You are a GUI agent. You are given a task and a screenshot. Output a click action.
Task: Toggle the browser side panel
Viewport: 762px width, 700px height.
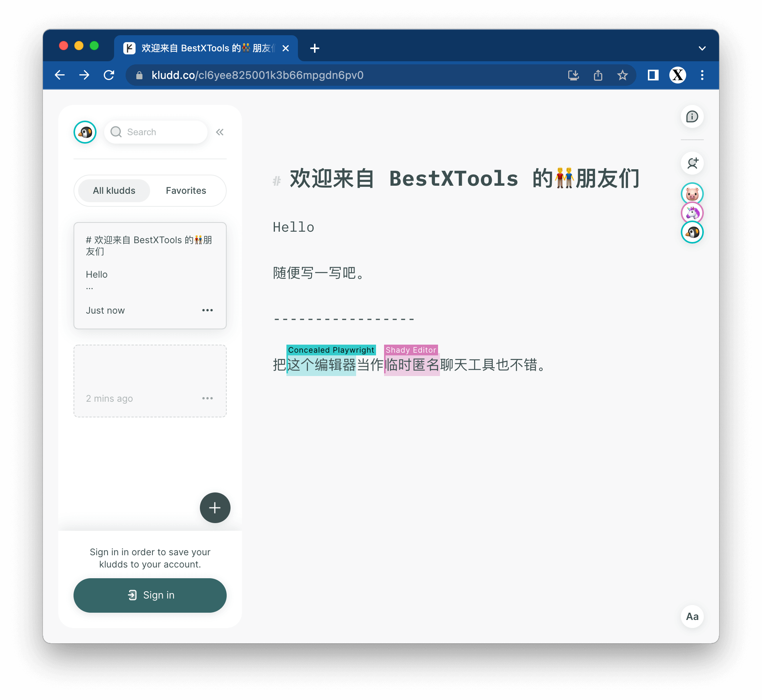[x=653, y=75]
